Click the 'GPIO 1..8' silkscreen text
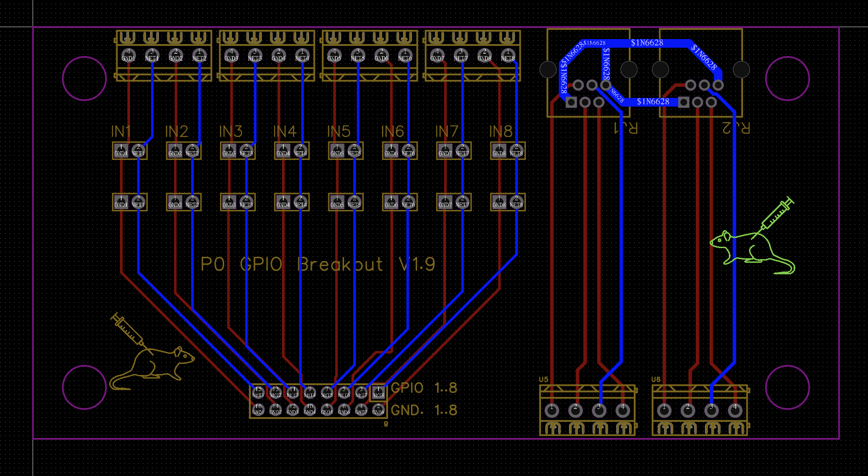 coord(424,388)
